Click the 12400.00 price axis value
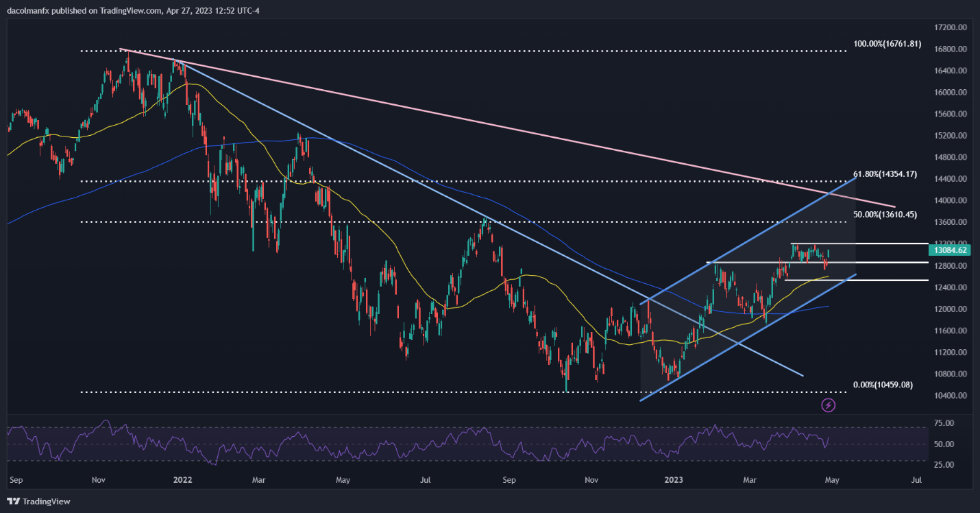This screenshot has height=513, width=980. (951, 287)
